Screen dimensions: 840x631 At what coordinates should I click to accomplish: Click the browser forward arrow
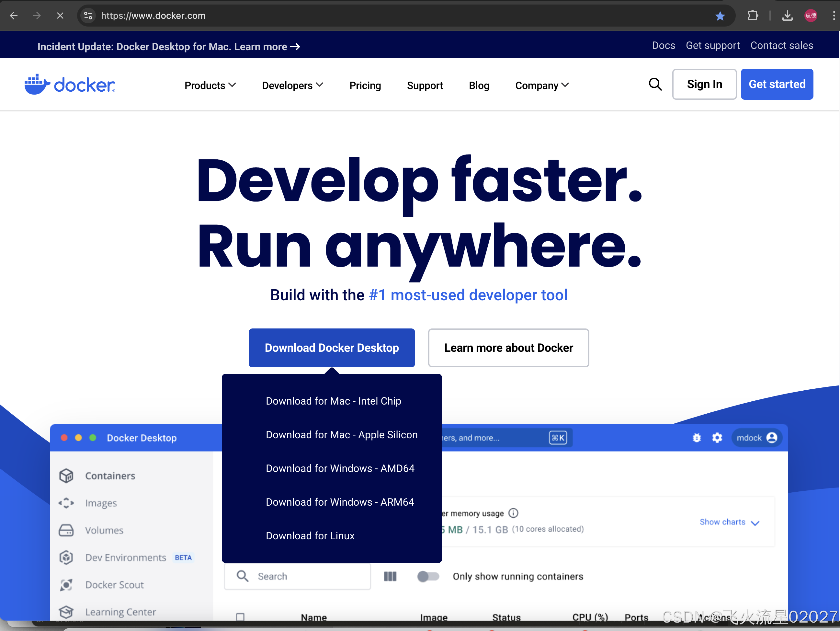click(37, 16)
